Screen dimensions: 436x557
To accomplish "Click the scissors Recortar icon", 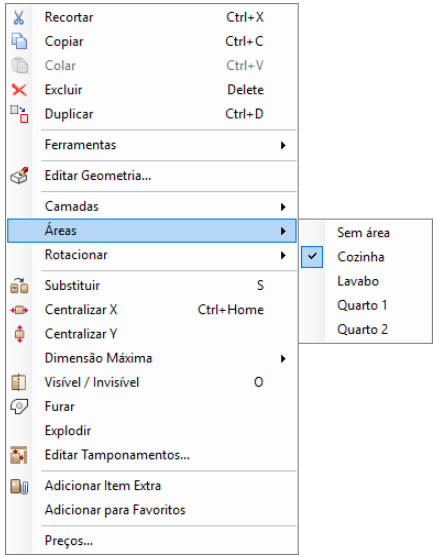I will pos(19,17).
